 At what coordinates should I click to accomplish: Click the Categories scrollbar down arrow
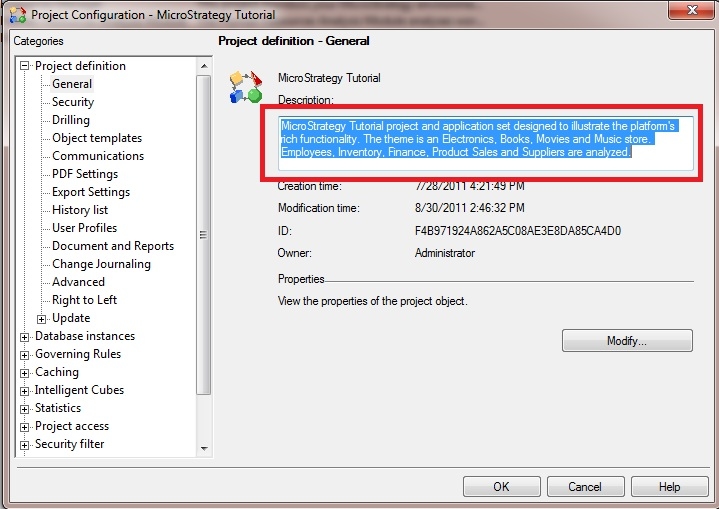pos(204,448)
